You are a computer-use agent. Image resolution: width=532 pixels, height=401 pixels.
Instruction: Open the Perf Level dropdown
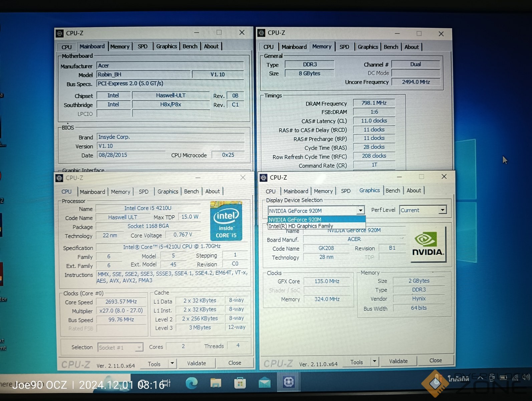coord(423,210)
